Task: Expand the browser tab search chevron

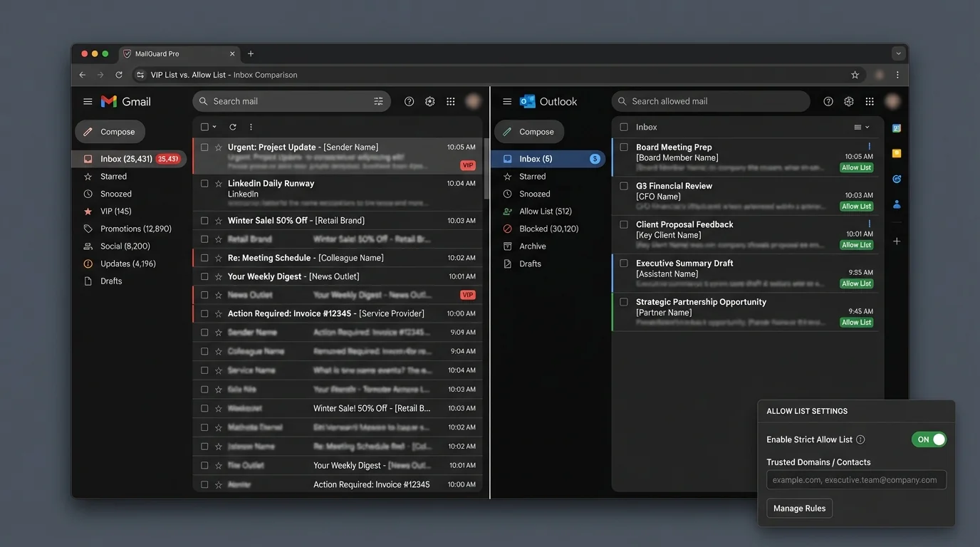Action: [899, 53]
